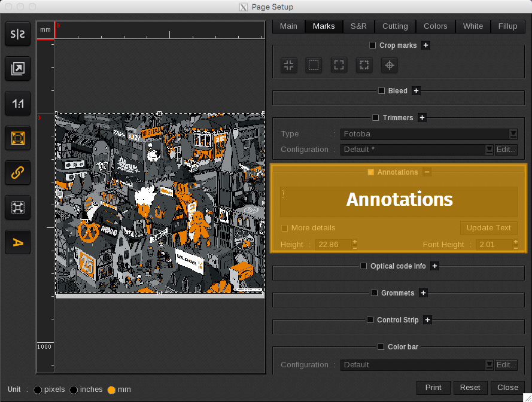The image size is (532, 402).
Task: Click the 1:1 actual size icon
Action: (x=18, y=104)
